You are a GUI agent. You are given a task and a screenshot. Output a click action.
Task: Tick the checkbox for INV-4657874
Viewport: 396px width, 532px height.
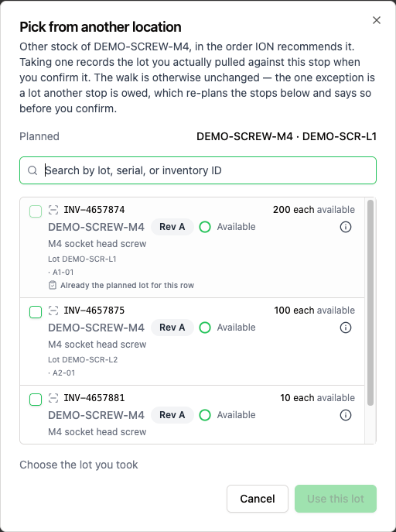[36, 211]
